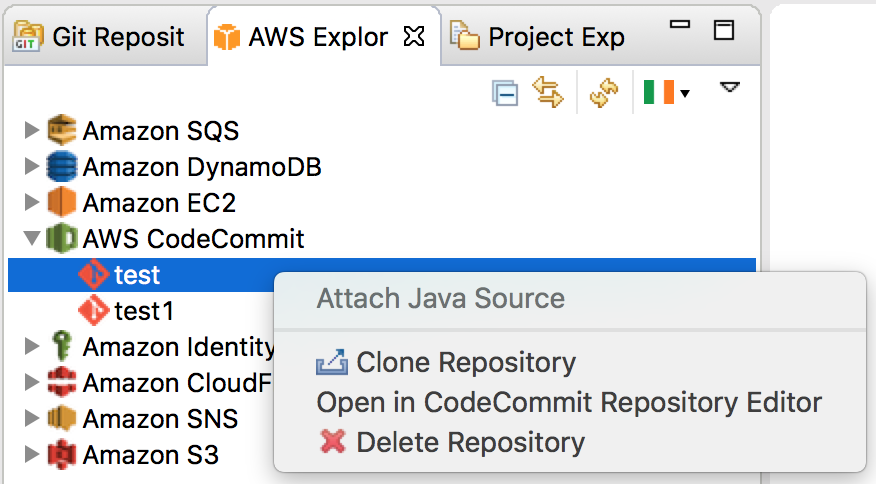Toggle Link with Editor icon

[548, 94]
